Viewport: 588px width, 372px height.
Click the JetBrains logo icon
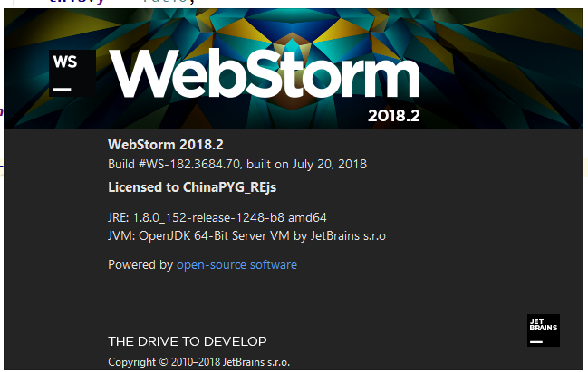[x=544, y=330]
